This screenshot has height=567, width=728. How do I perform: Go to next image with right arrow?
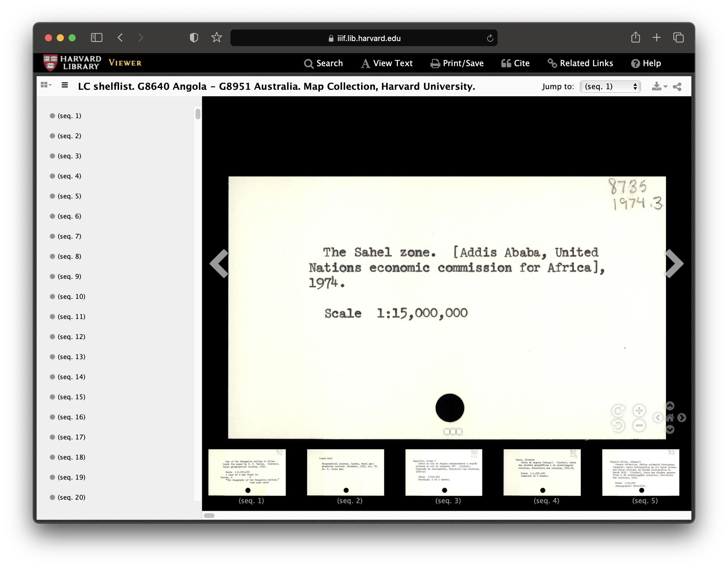674,263
